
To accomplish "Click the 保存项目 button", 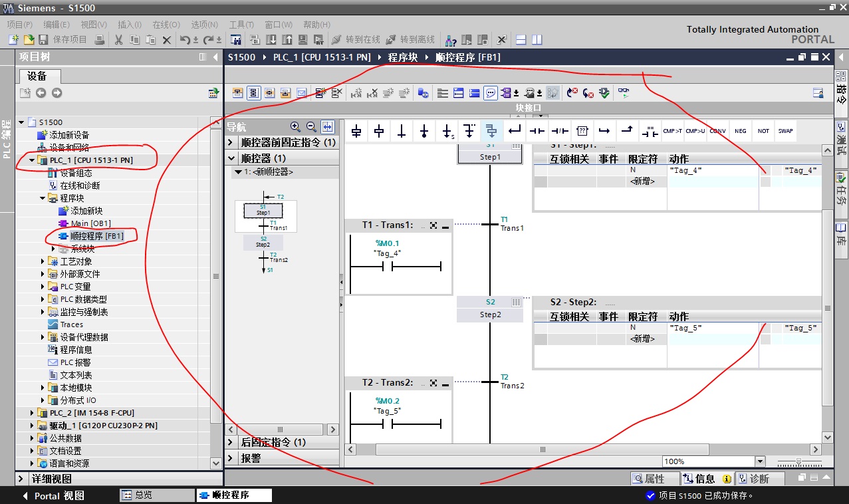I will pos(62,40).
